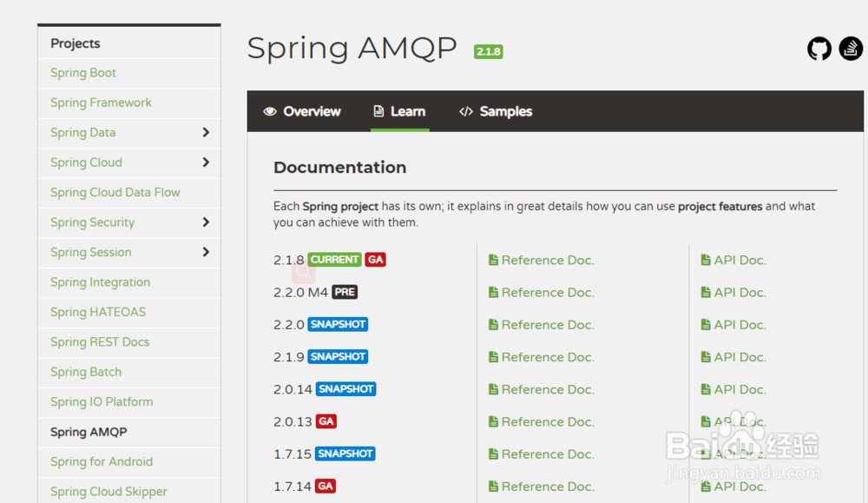868x503 pixels.
Task: Click the file icon for 2.0.14 API Doc
Action: [x=706, y=389]
